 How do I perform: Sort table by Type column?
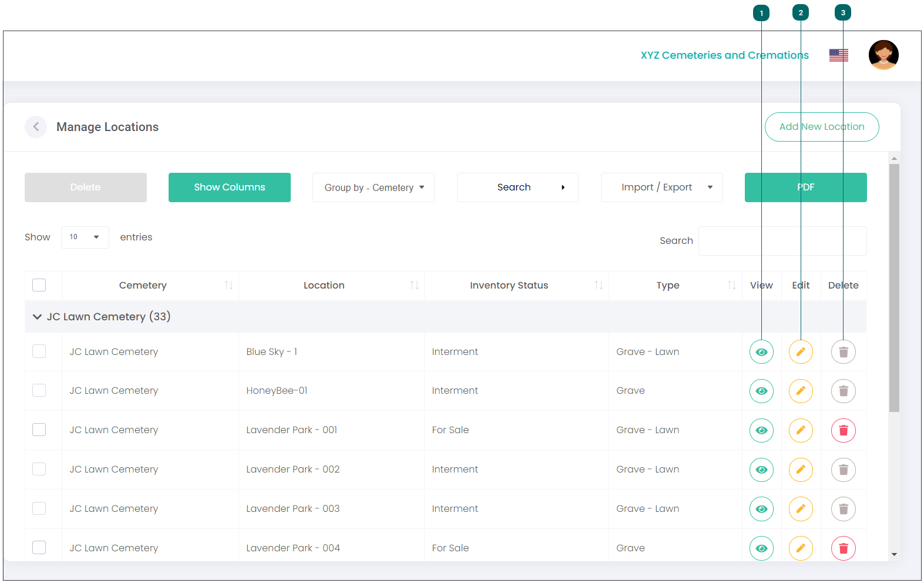coord(731,285)
